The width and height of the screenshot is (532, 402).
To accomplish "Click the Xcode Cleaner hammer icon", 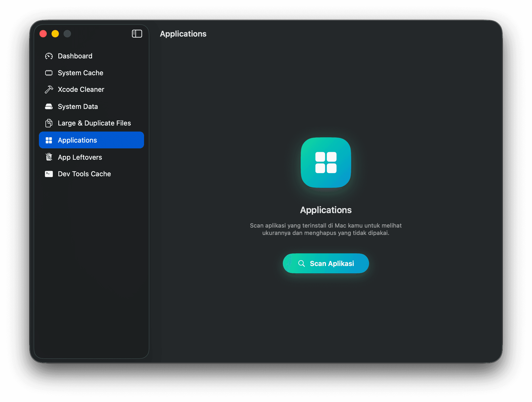I will (x=49, y=89).
